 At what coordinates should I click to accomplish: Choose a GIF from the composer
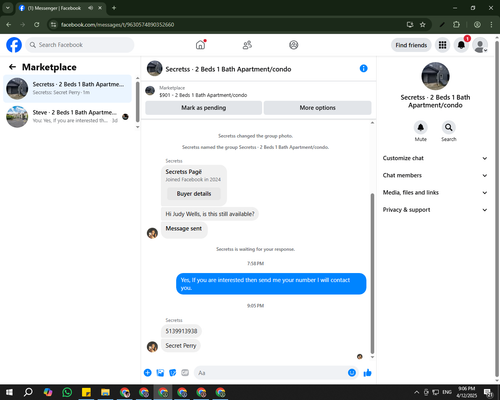coord(185,373)
